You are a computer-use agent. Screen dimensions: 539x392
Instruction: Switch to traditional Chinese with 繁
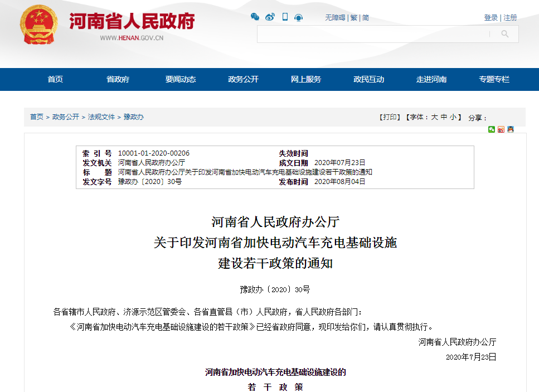click(353, 18)
